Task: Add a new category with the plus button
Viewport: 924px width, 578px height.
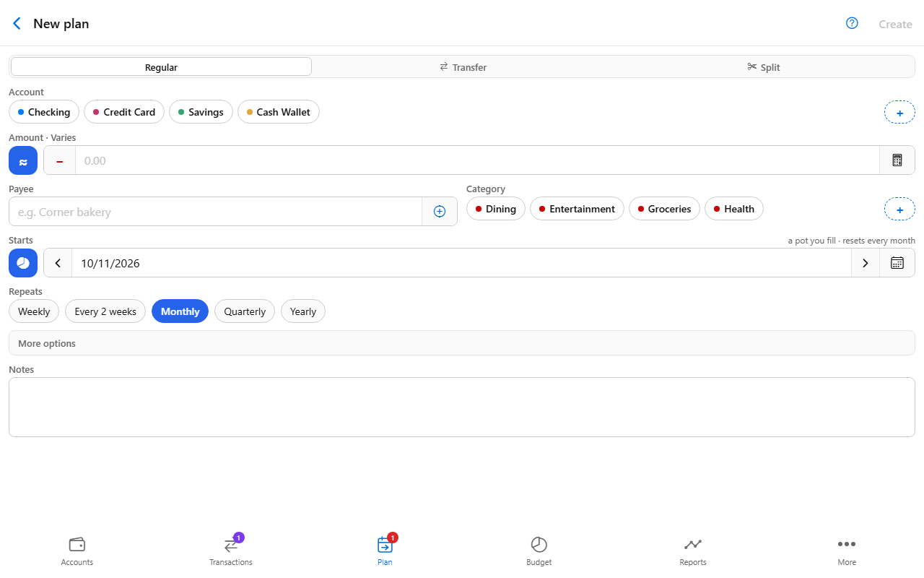Action: point(899,210)
